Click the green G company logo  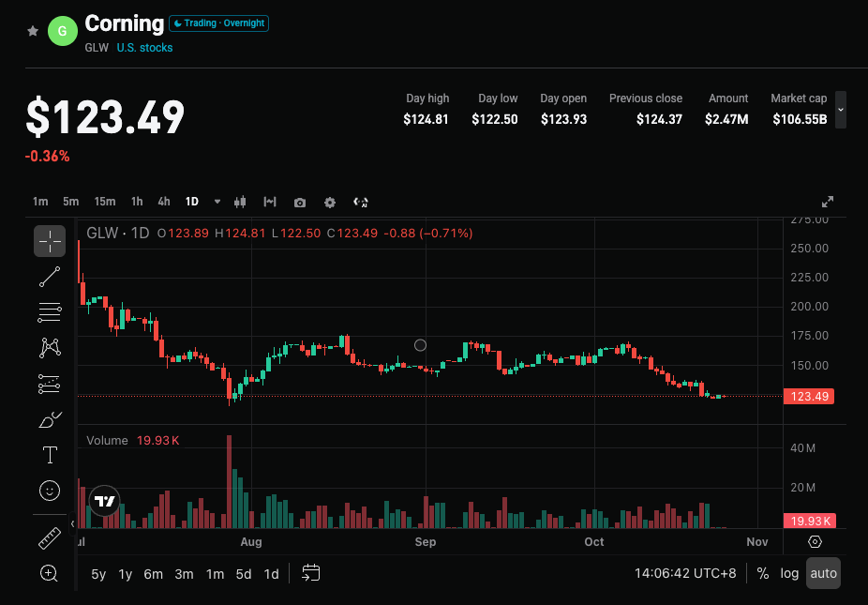click(x=63, y=31)
